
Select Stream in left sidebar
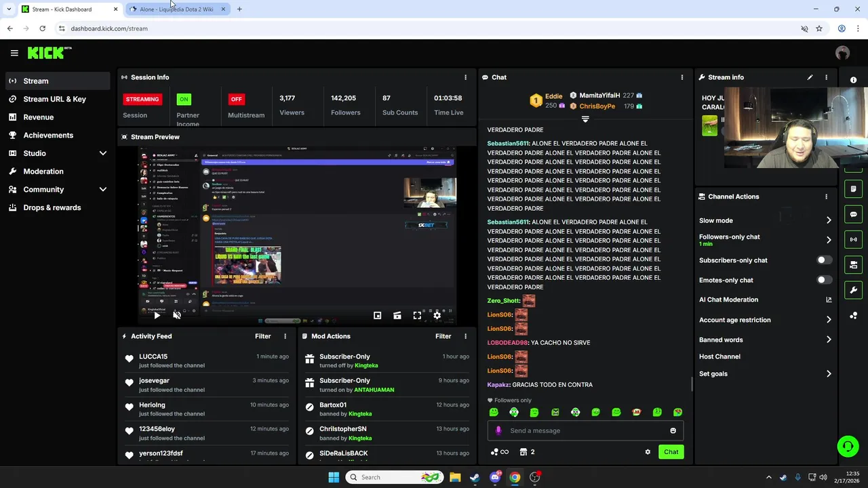58,81
